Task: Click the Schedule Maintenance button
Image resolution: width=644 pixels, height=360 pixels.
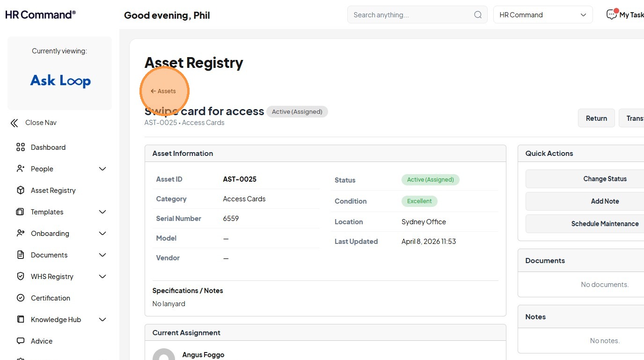Action: coord(605,224)
